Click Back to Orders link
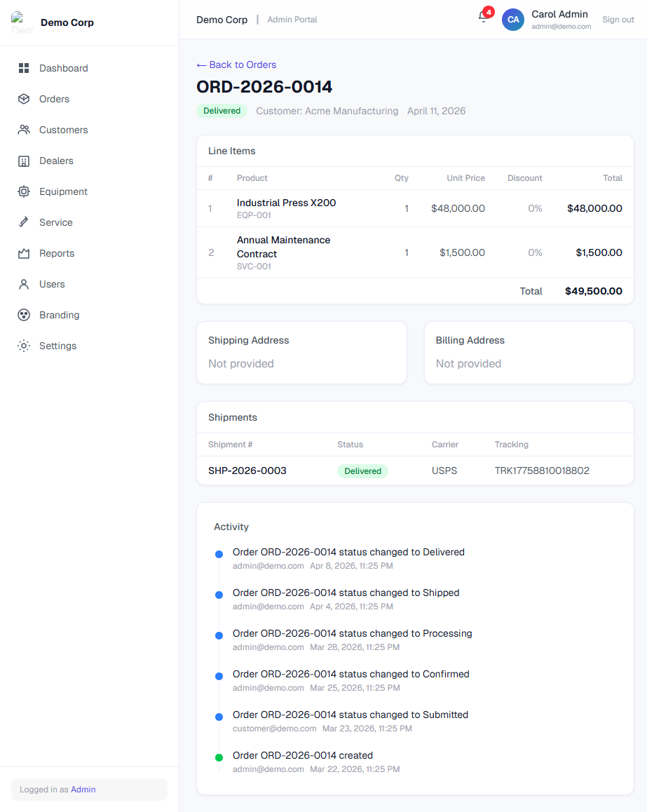647x812 pixels. (236, 65)
